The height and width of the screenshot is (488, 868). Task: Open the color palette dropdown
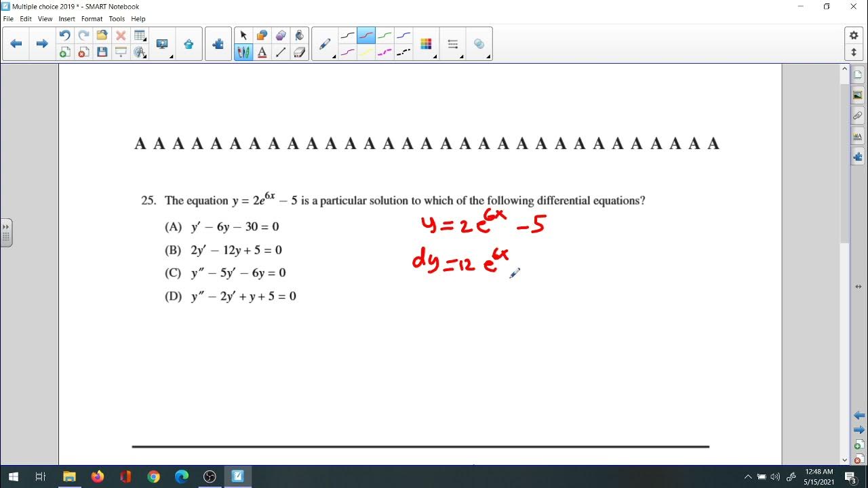point(427,44)
